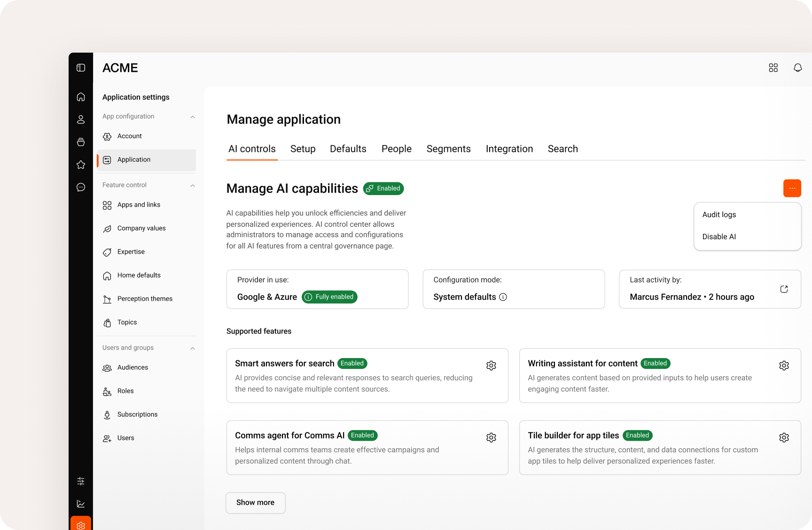Open the notifications bell icon
812x530 pixels.
coord(797,68)
